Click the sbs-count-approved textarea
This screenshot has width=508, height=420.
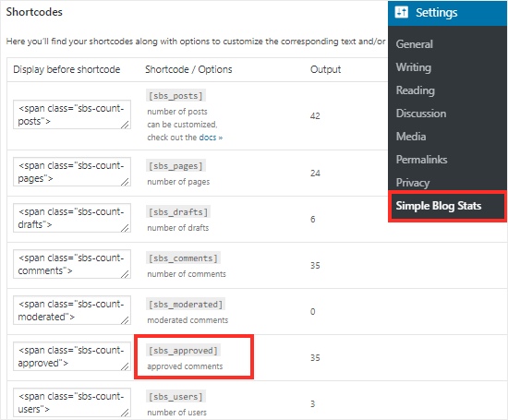[x=72, y=356]
